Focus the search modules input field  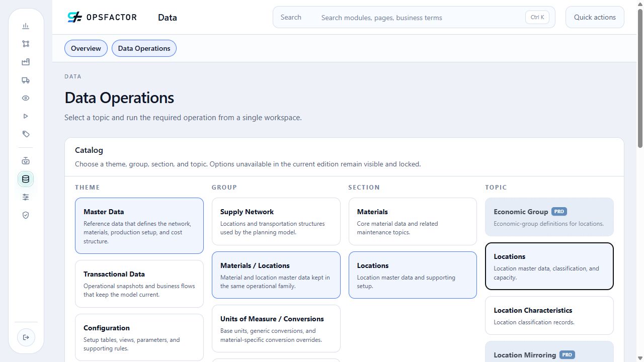[x=414, y=17]
